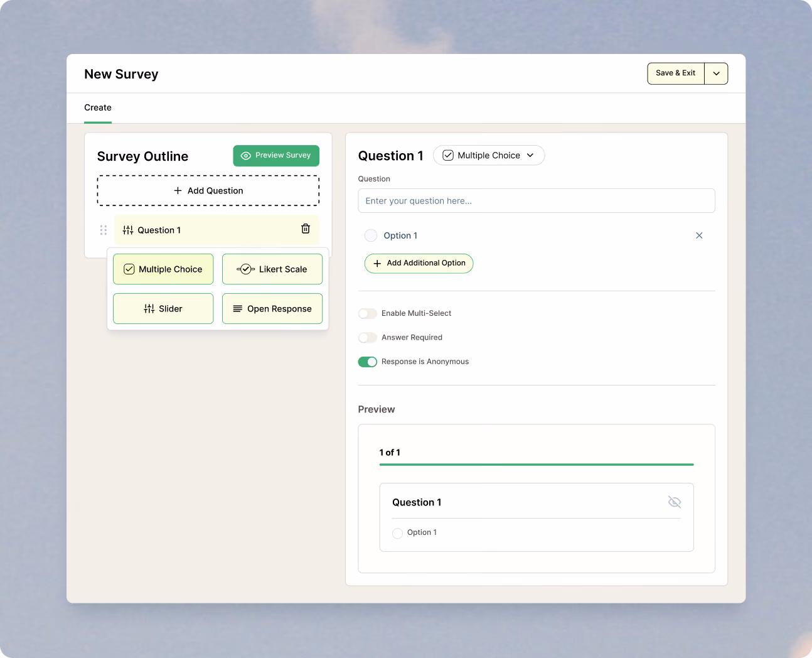
Task: Select the Option 1 radio in the preview card
Action: point(397,533)
